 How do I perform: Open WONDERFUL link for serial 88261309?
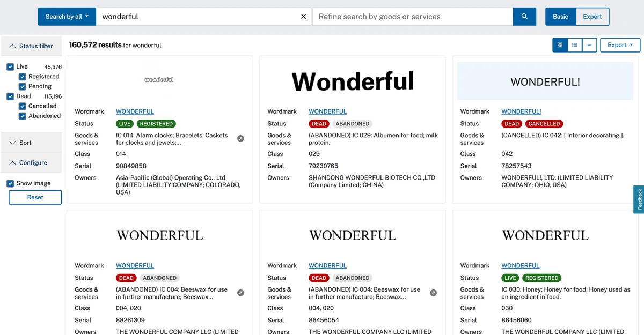pos(135,266)
